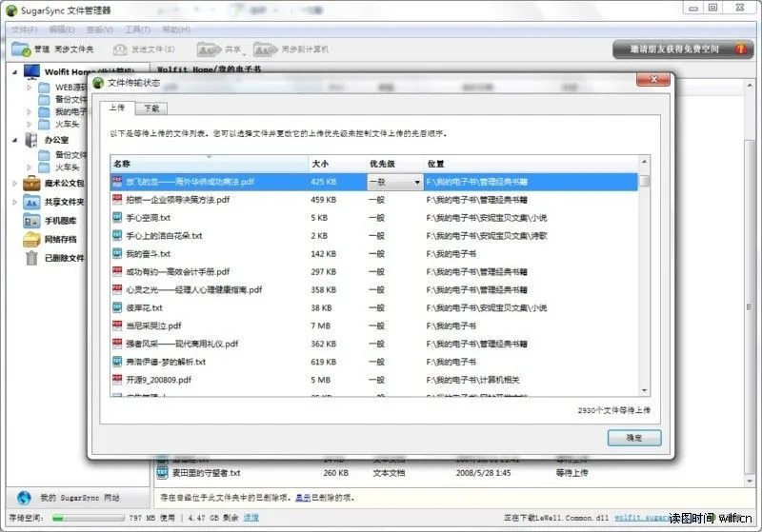Sort by the 优先级 column header
Screen dimensions: 762x532
pos(395,164)
